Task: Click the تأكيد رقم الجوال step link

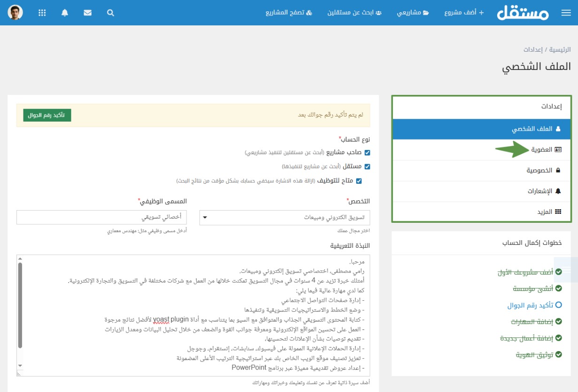Action: 530,305
